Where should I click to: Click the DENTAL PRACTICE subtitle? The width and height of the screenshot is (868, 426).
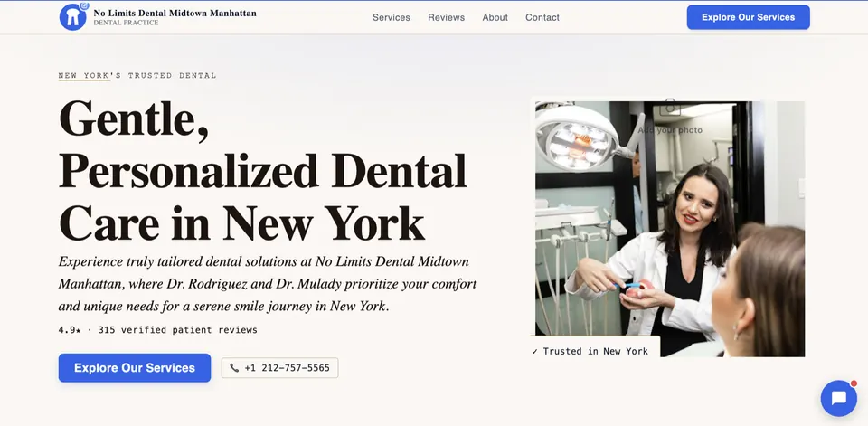pyautogui.click(x=126, y=23)
